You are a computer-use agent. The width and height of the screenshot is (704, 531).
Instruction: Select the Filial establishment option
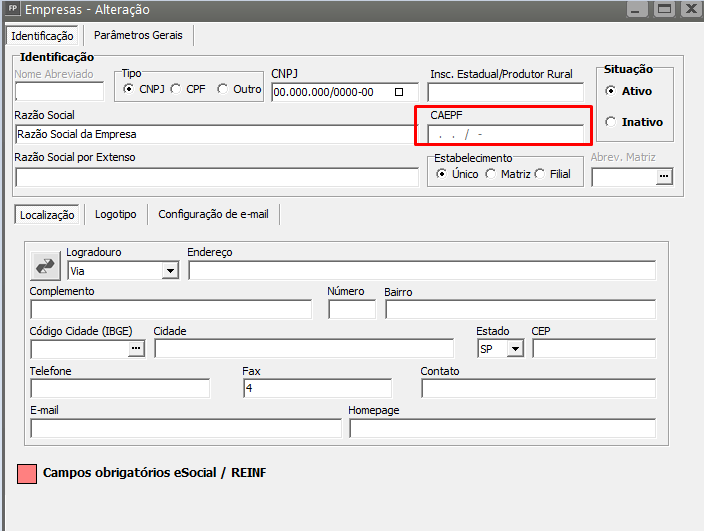coord(539,174)
